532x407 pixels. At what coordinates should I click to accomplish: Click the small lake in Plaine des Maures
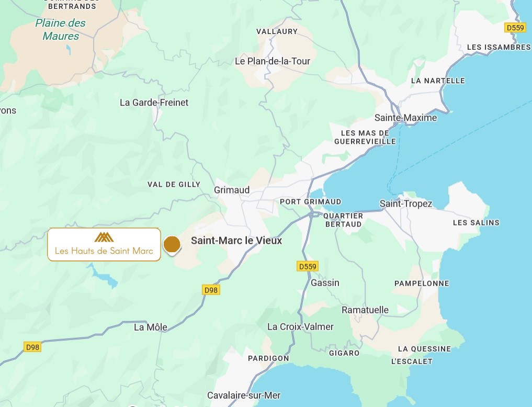click(x=69, y=50)
